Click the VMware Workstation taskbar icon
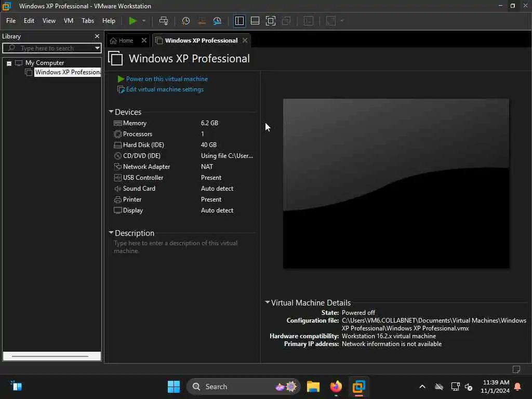 click(x=358, y=387)
